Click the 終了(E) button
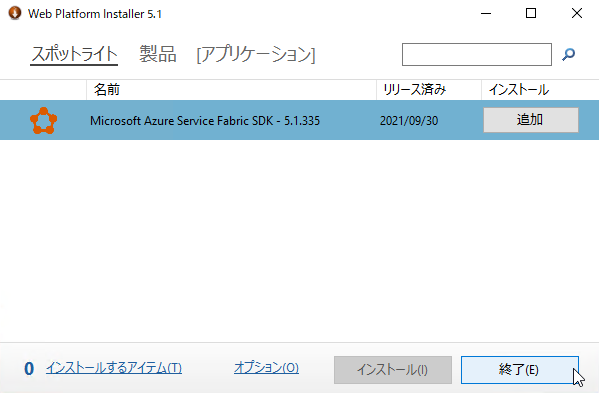This screenshot has width=599, height=393. [520, 370]
